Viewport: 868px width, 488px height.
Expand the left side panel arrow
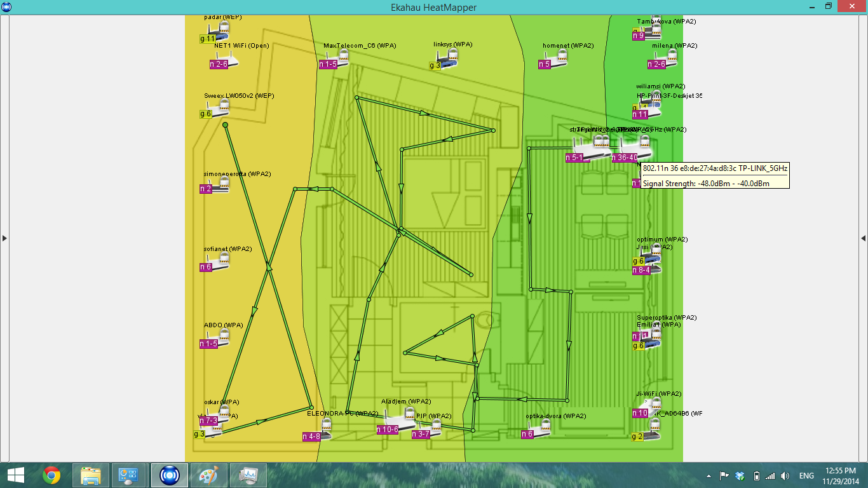pyautogui.click(x=4, y=238)
